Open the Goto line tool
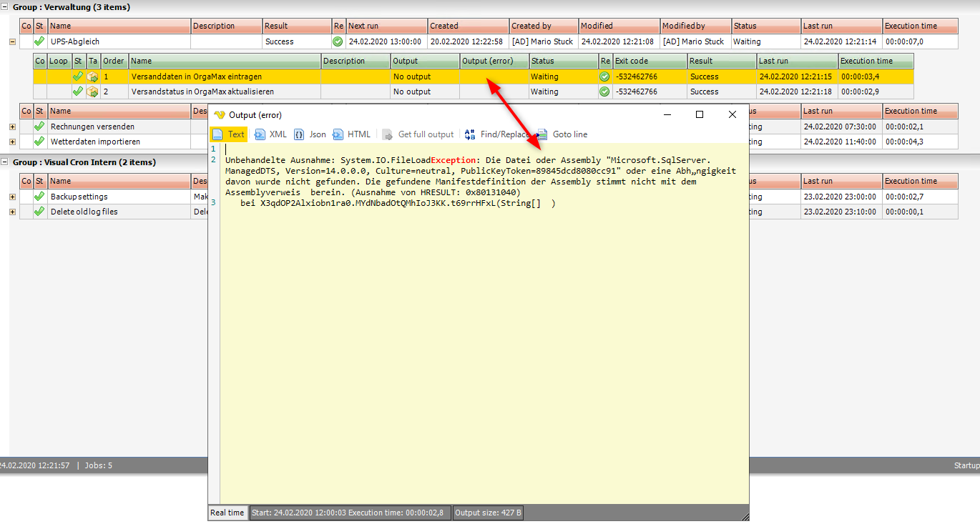 pos(562,134)
